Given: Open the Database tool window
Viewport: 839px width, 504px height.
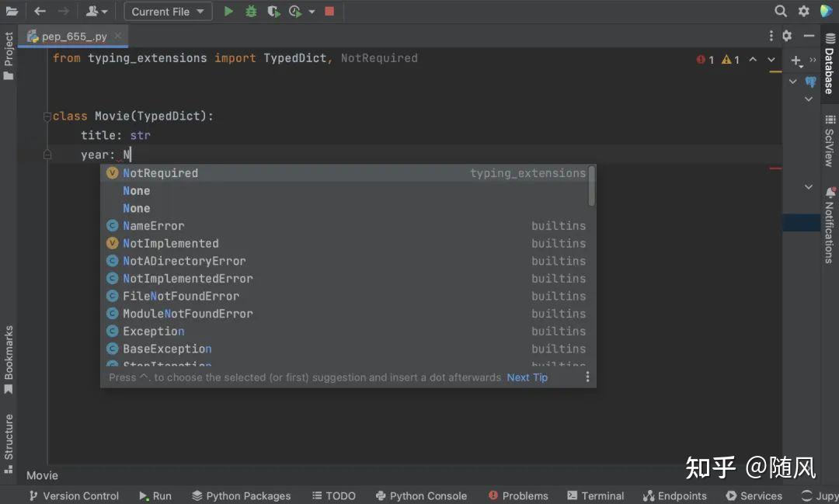Looking at the screenshot, I should coord(830,63).
